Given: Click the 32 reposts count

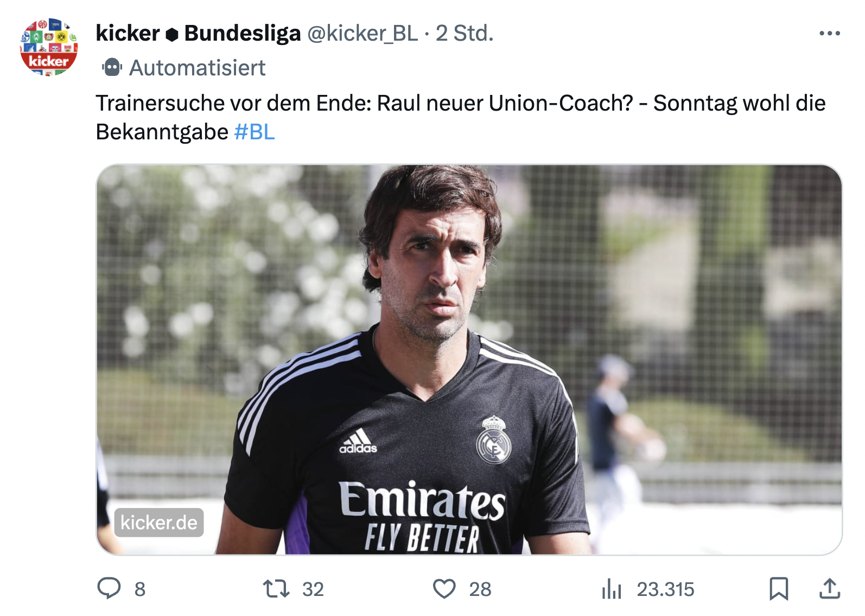Looking at the screenshot, I should click(x=313, y=589).
